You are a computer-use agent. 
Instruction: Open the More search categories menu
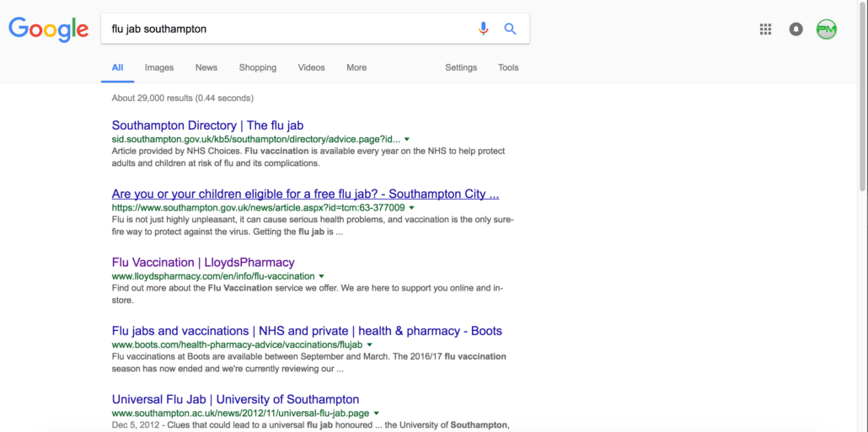point(356,67)
